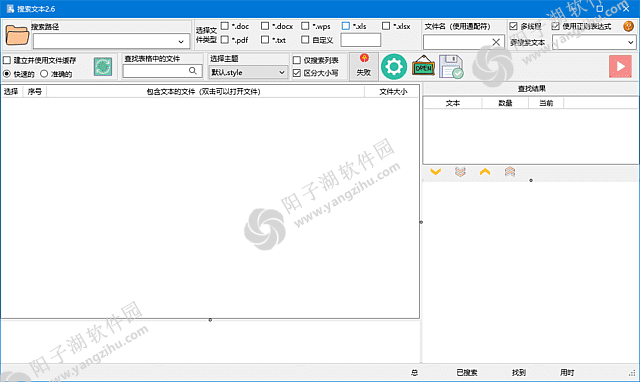The image size is (640, 382).
Task: Toggle 使用正则表达式 regex checkbox
Action: tap(556, 26)
